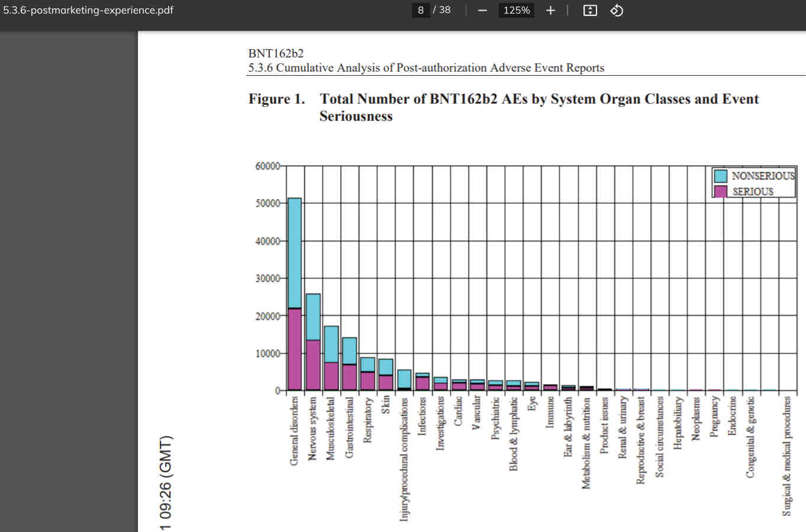Click the Blood & lymphatic axis label
Image resolution: width=806 pixels, height=532 pixels.
514,434
